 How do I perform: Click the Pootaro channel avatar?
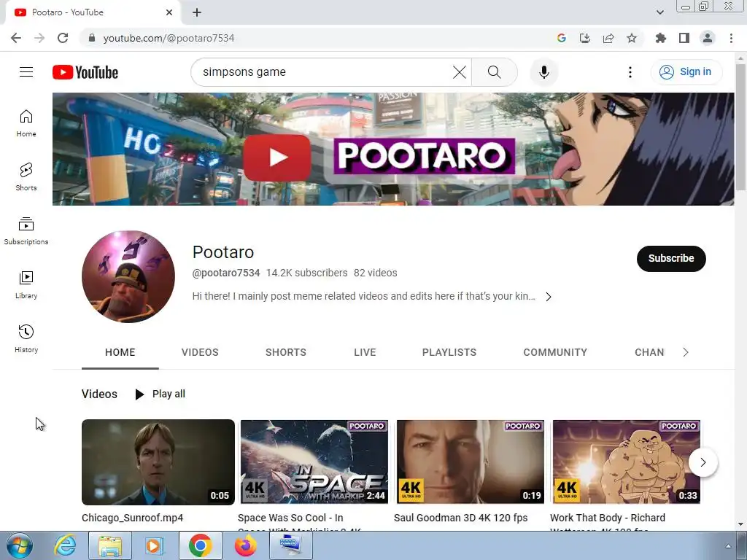pyautogui.click(x=128, y=276)
